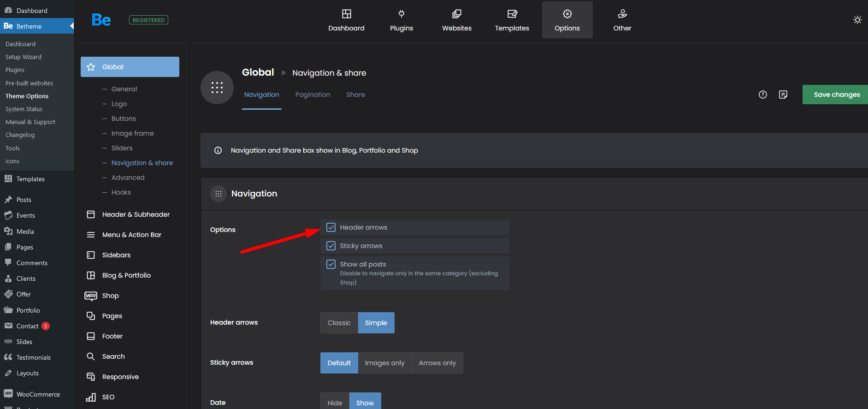Open the Templates edit icon
The image size is (868, 409).
coord(512,14)
